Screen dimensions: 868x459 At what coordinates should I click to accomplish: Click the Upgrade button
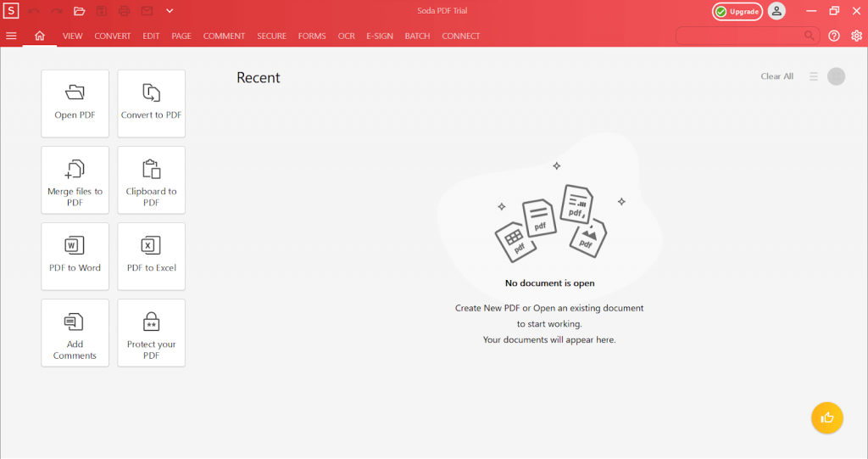click(737, 12)
